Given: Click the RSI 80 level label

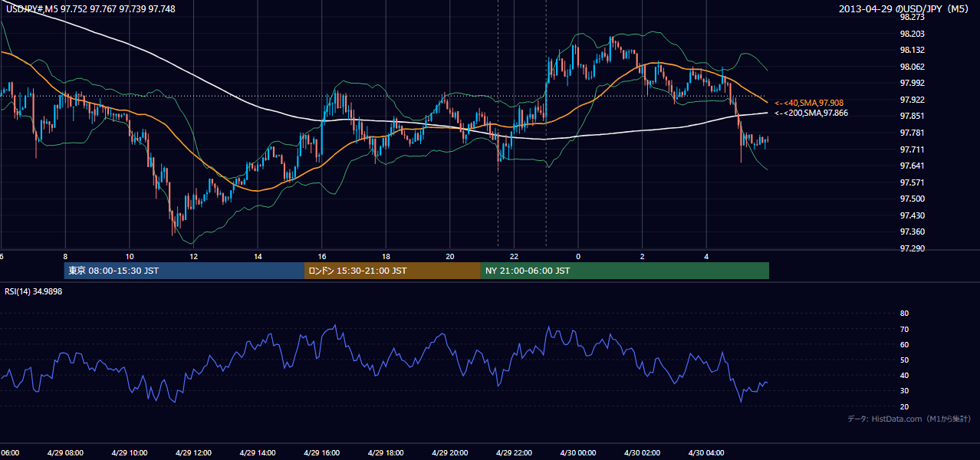Looking at the screenshot, I should [904, 314].
